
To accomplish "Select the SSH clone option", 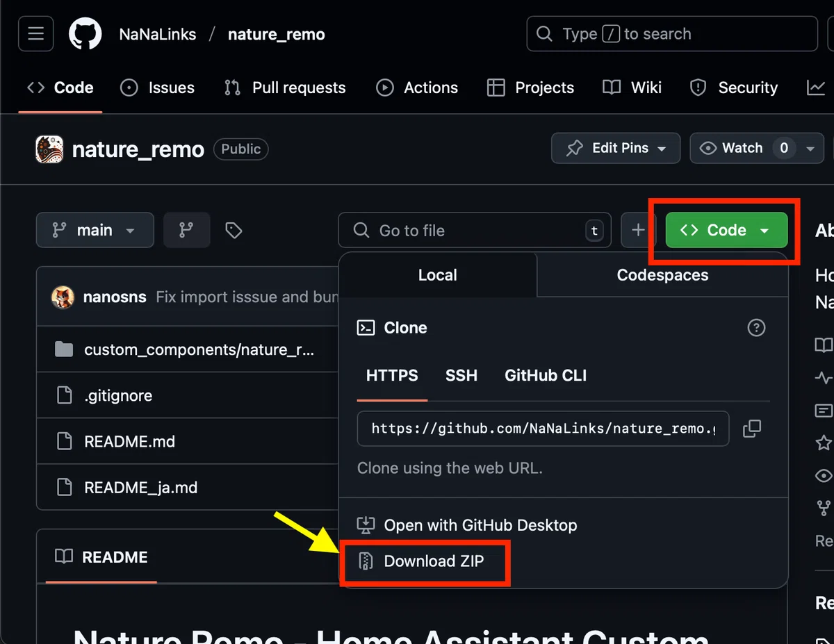I will (461, 376).
